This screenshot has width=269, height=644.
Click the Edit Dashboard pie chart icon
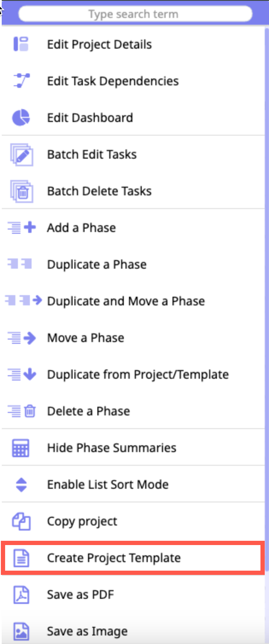click(21, 118)
